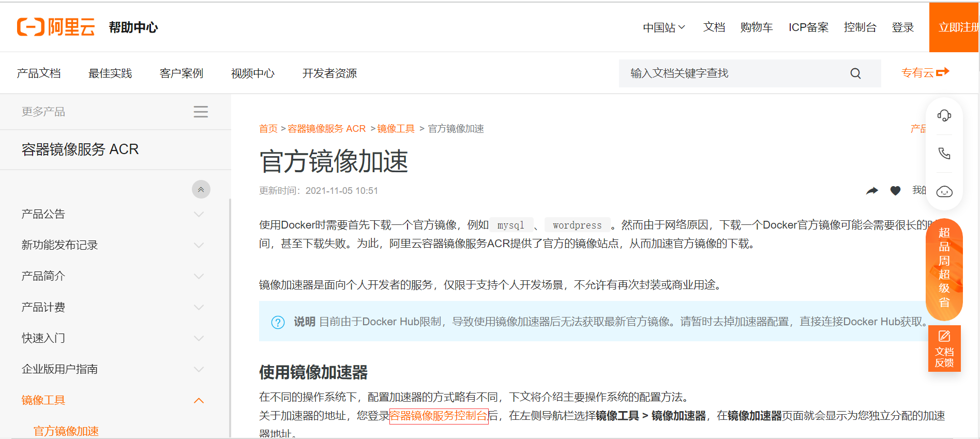This screenshot has height=439, width=980.
Task: Open the 视频中心 tab
Action: 253,73
